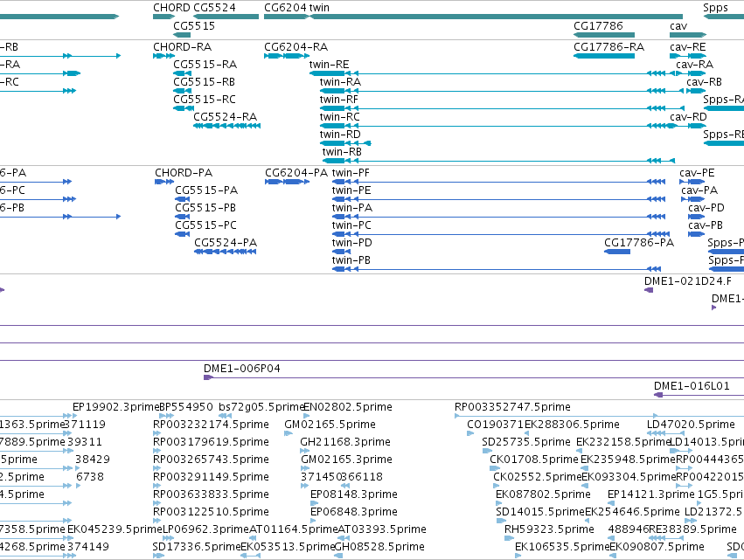
Task: Select EST GM02165.5prime
Action: [330, 425]
